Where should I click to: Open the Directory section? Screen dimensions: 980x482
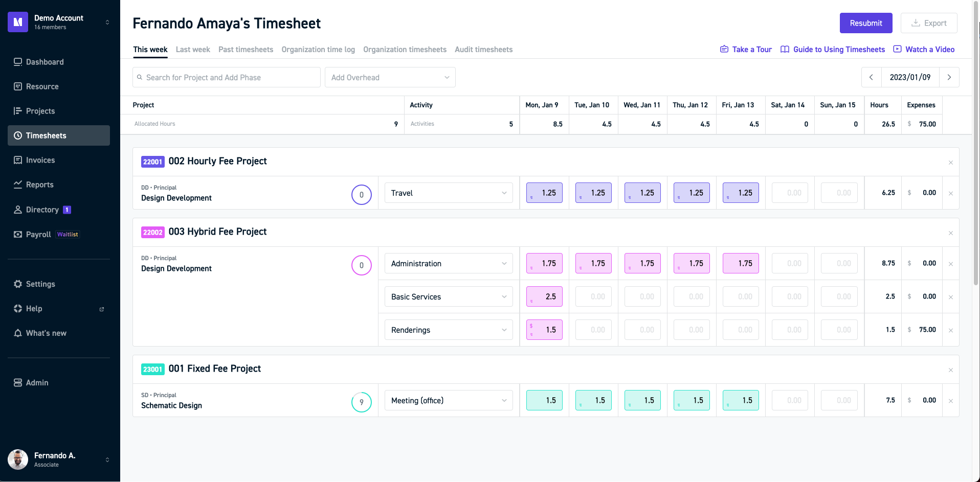coord(42,210)
